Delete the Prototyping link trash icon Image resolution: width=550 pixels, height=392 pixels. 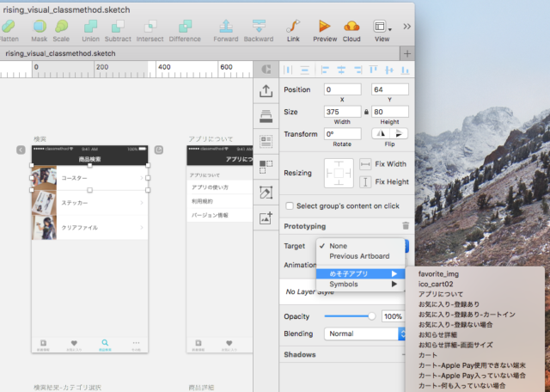click(406, 225)
